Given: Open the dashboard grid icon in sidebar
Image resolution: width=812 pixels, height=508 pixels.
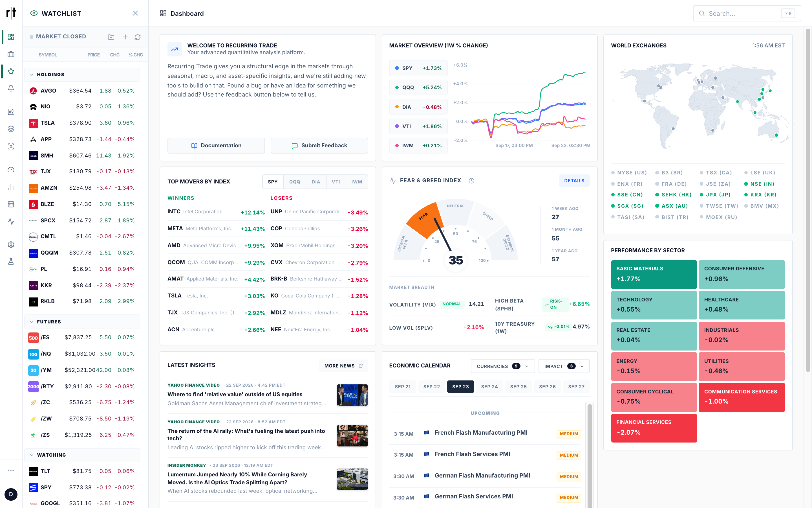Looking at the screenshot, I should 11,37.
